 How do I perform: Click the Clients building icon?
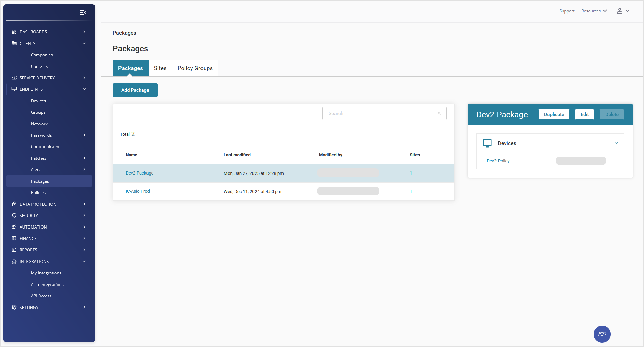tap(14, 43)
